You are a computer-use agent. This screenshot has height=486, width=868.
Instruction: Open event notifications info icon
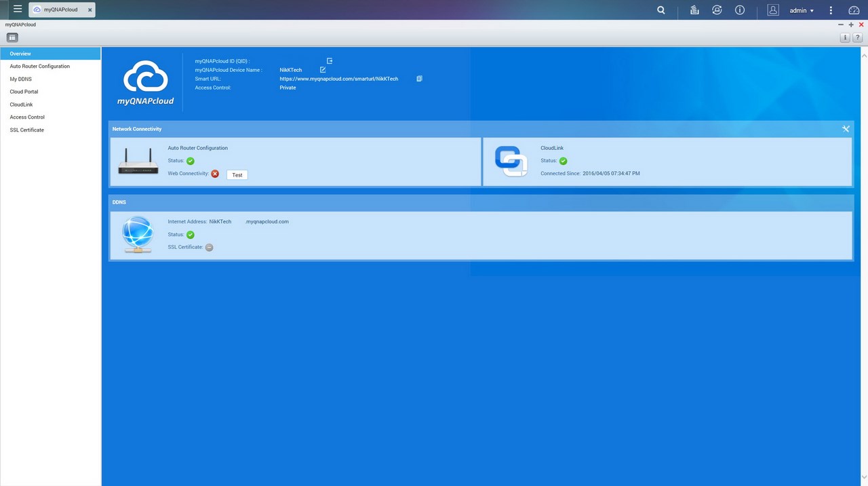click(740, 10)
